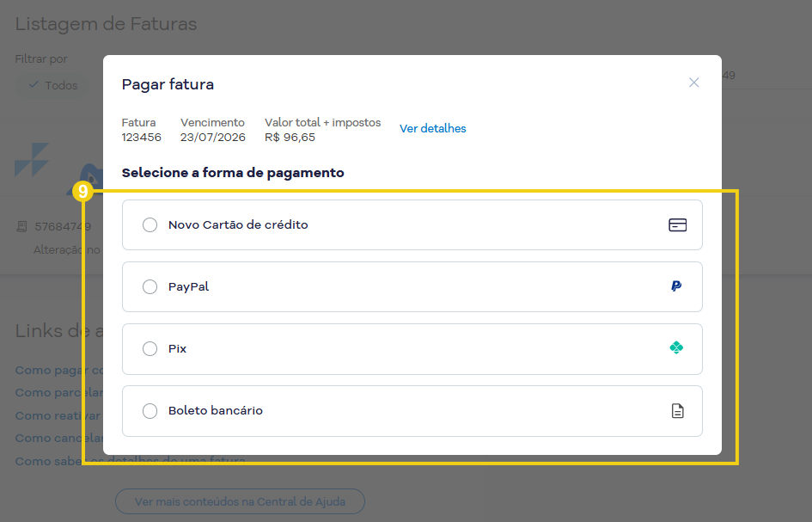Select Pix radio button

click(x=150, y=349)
